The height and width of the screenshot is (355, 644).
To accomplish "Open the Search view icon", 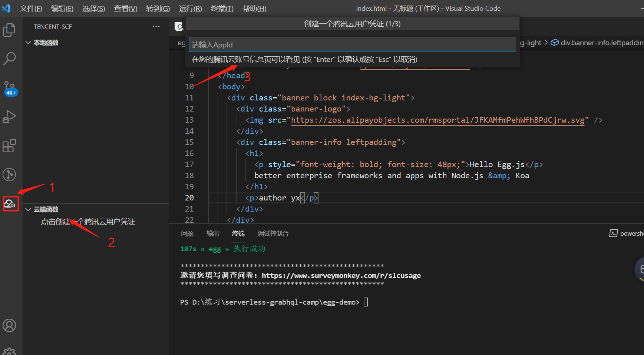I will point(9,59).
